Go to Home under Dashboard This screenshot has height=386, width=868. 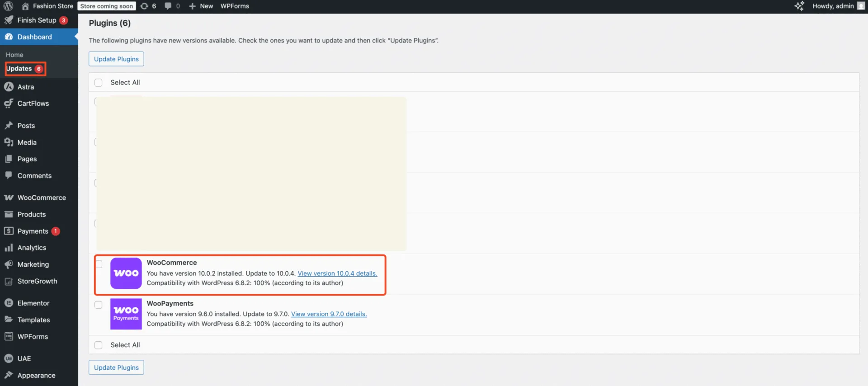pyautogui.click(x=14, y=55)
